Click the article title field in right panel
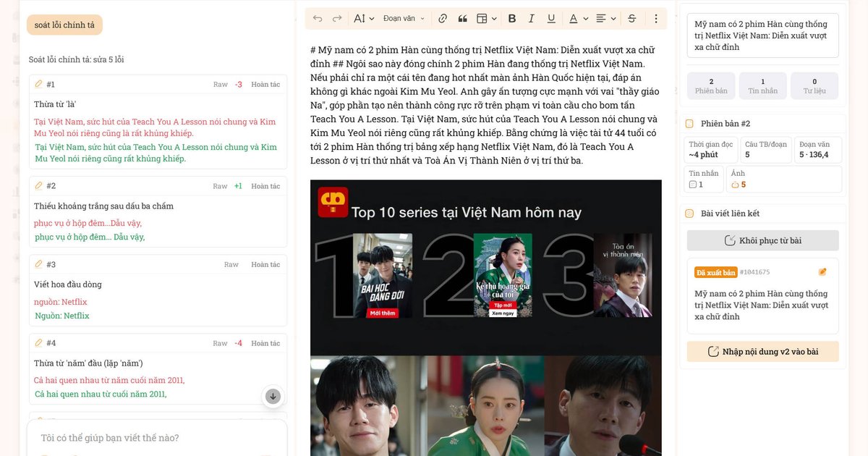 pyautogui.click(x=762, y=35)
